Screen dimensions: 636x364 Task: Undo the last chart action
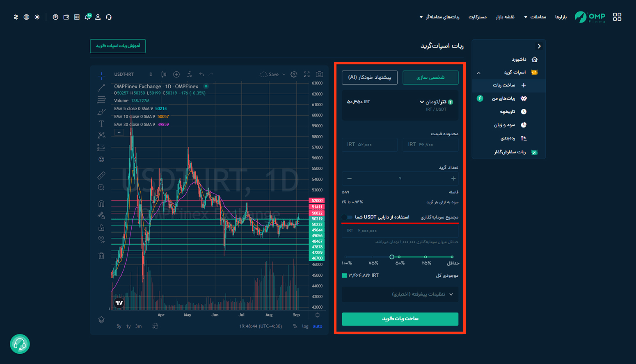coord(201,74)
